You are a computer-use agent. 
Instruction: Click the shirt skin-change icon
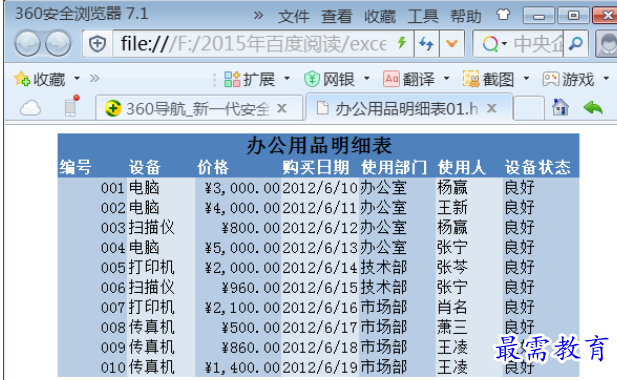503,15
